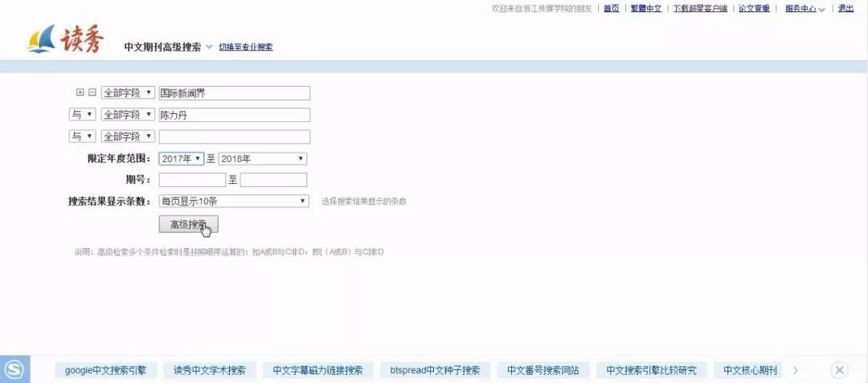Open third row 全部字段 field dropdown

pos(128,136)
